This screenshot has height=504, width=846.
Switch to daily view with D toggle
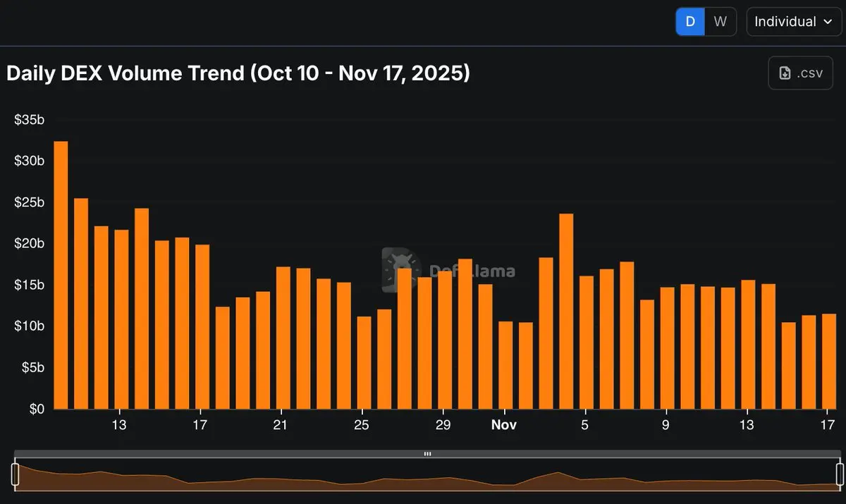click(x=690, y=22)
